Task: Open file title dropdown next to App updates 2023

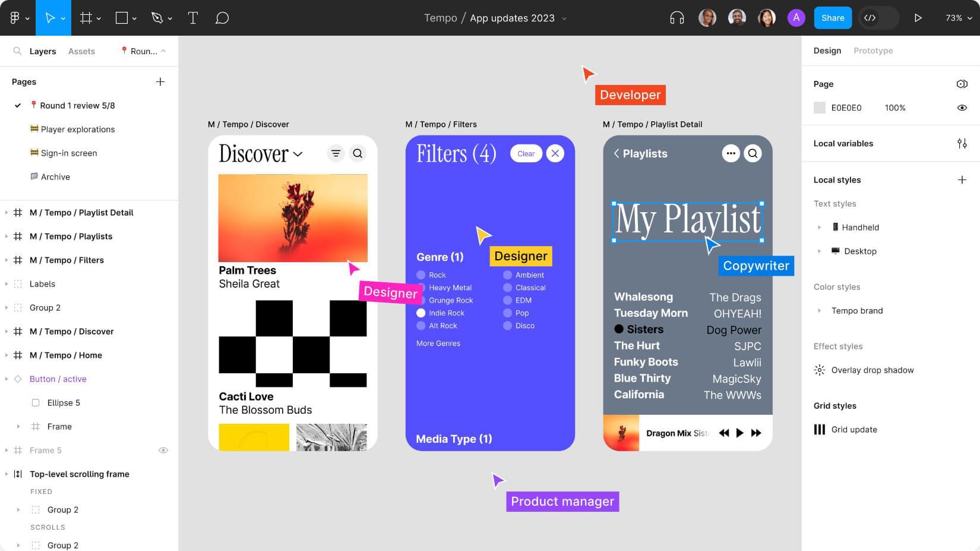Action: coord(564,18)
